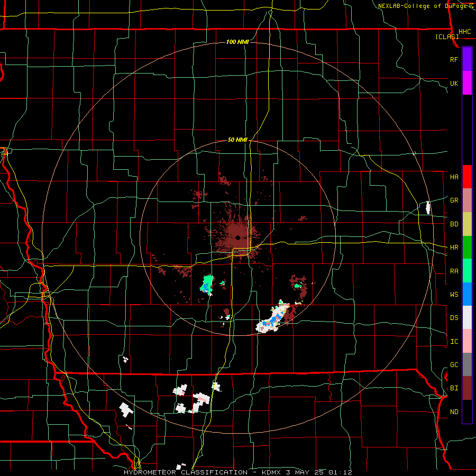Click the green rain echo southwest of radar
The height and width of the screenshot is (476, 476).
click(207, 285)
